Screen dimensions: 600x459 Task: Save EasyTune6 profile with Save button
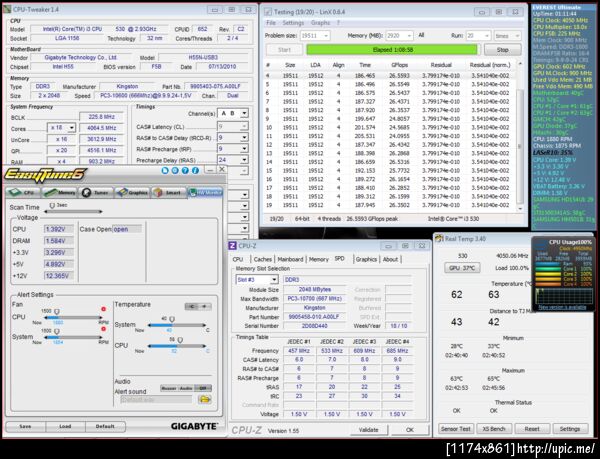[x=25, y=426]
